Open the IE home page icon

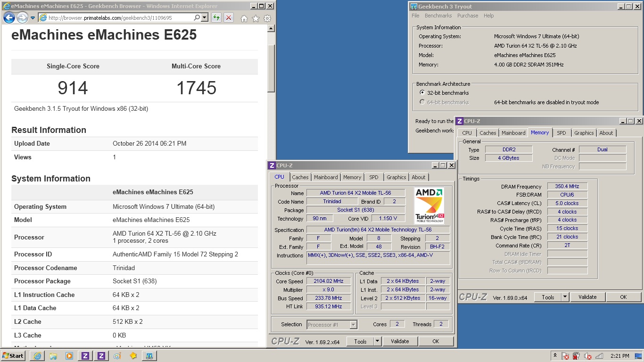pyautogui.click(x=244, y=18)
